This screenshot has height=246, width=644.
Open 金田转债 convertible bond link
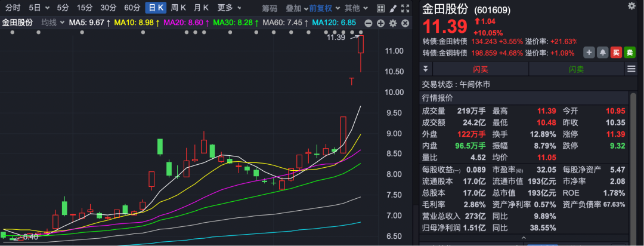coord(445,42)
